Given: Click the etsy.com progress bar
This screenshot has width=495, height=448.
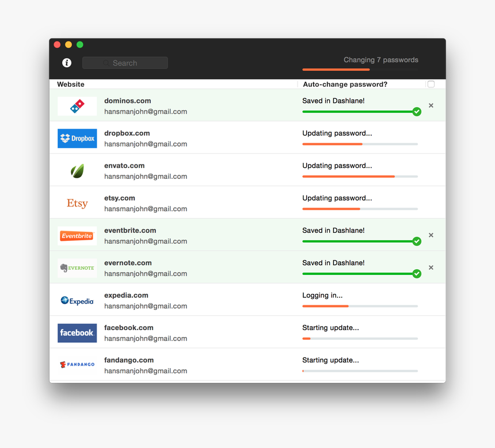Looking at the screenshot, I should [x=360, y=209].
